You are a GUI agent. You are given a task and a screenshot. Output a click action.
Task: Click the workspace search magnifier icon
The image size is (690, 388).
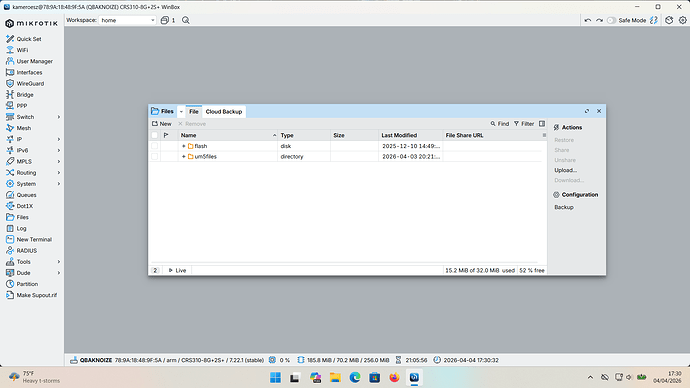coord(186,20)
